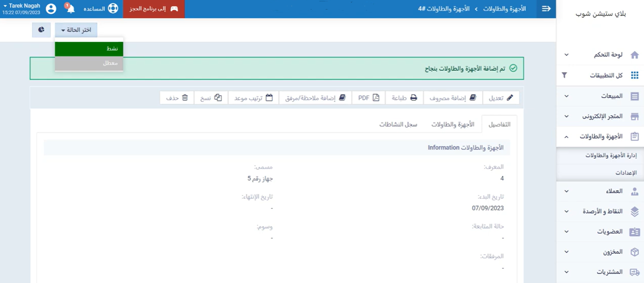Click grid icon of كل التطبيقات
This screenshot has width=644, height=283.
coord(634,76)
